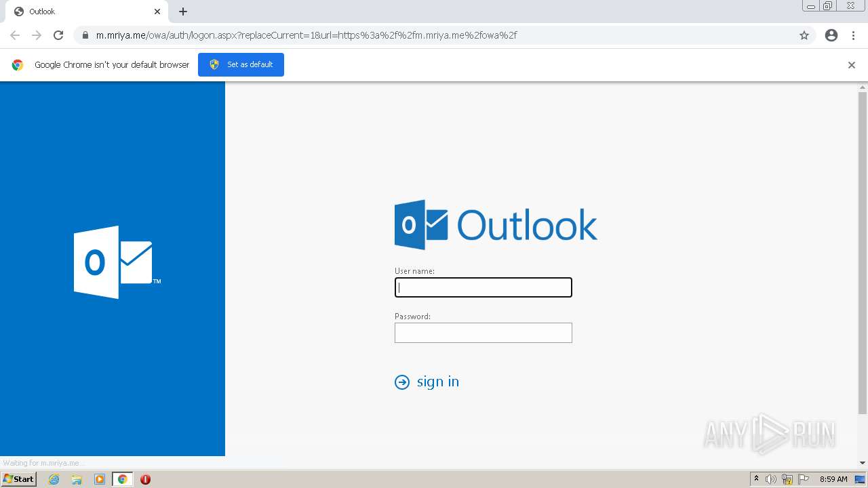Viewport: 868px width, 488px height.
Task: Click 'Google Chrome isn't your default browser' text
Action: click(112, 65)
